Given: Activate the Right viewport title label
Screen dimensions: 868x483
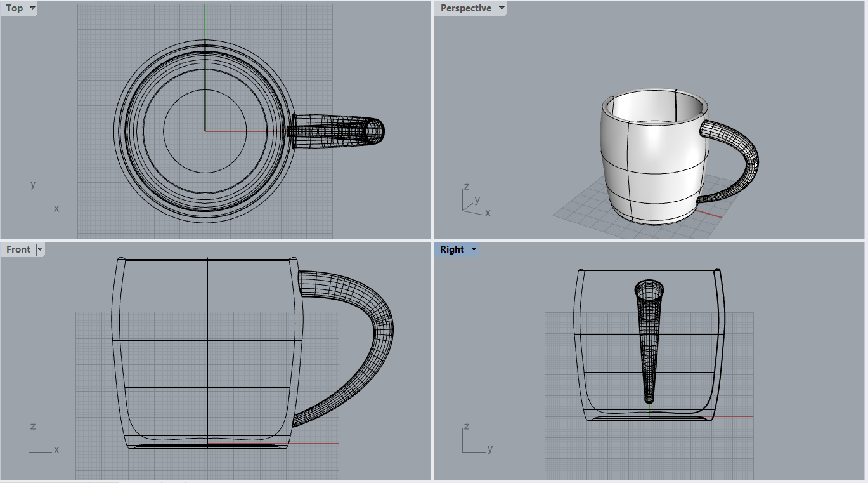Looking at the screenshot, I should click(452, 249).
